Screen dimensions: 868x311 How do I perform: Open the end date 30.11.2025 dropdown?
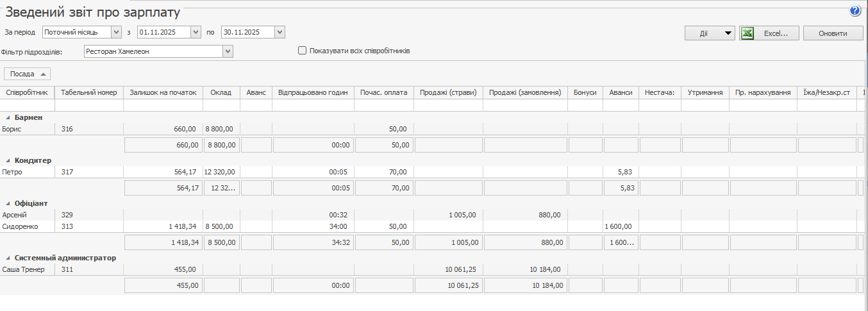point(279,32)
